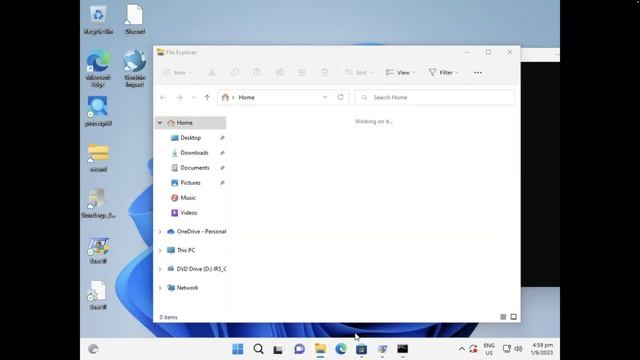The height and width of the screenshot is (360, 640).
Task: Click the volume speaker tray icon
Action: pyautogui.click(x=518, y=349)
